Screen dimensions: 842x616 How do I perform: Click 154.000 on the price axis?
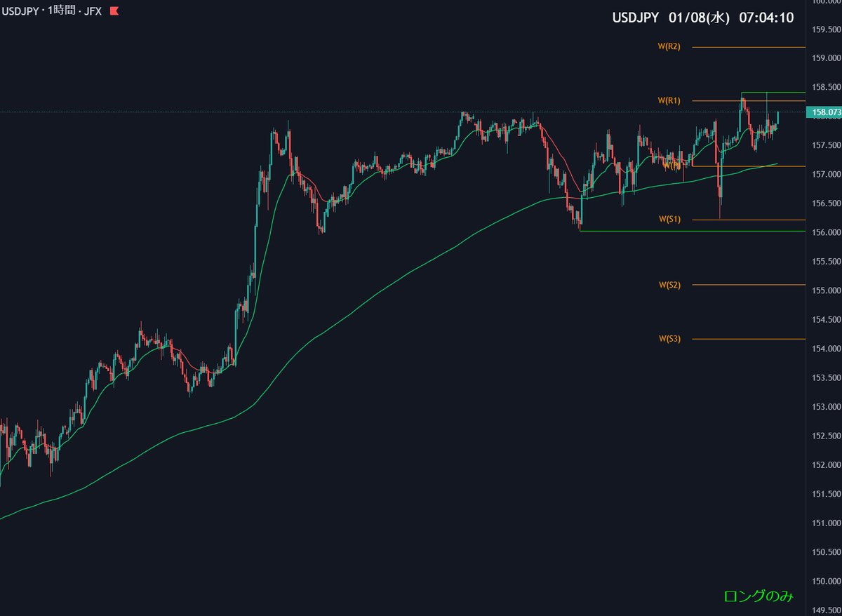(x=826, y=349)
